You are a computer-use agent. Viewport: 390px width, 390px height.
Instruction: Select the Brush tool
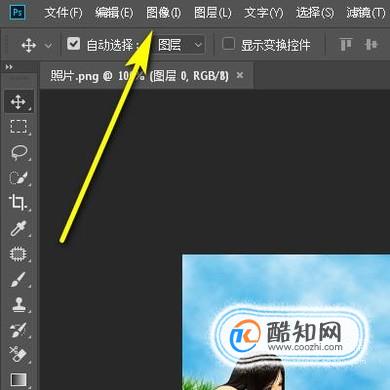click(18, 279)
